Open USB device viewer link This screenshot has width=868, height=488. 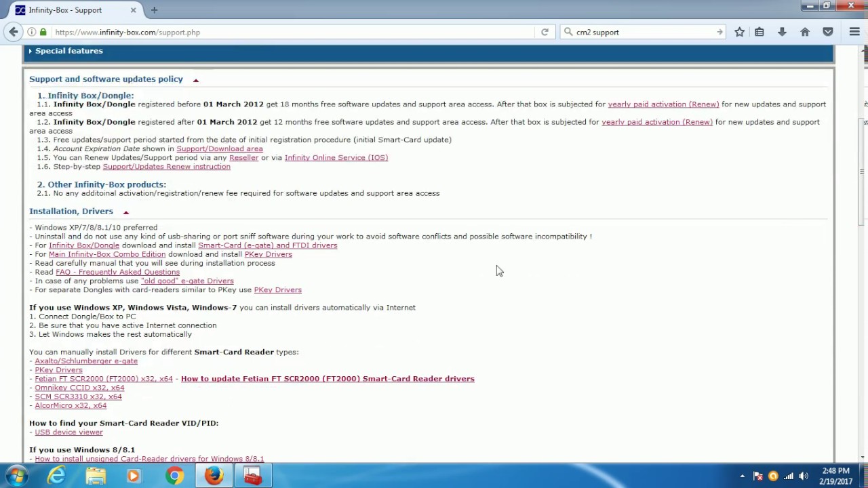tap(68, 432)
